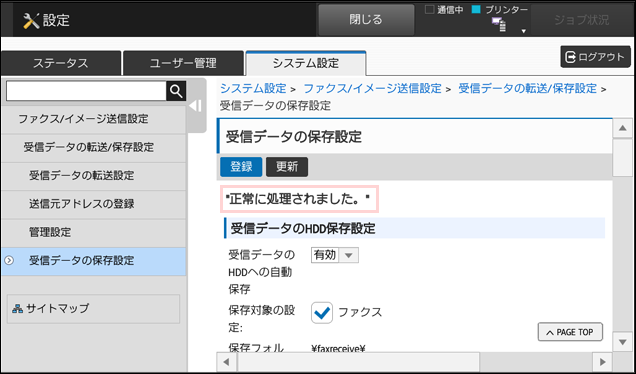Select the システム設定 tab
636x374 pixels.
pos(306,63)
